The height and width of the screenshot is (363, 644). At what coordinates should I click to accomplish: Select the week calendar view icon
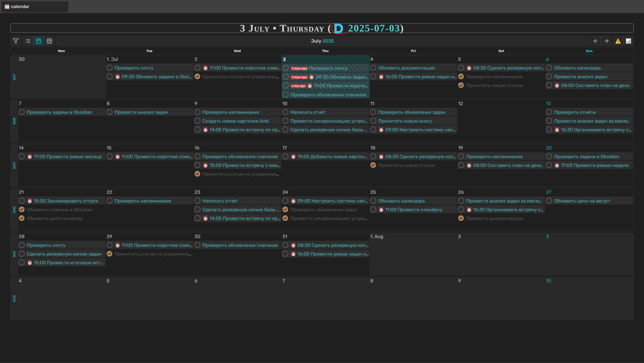49,41
